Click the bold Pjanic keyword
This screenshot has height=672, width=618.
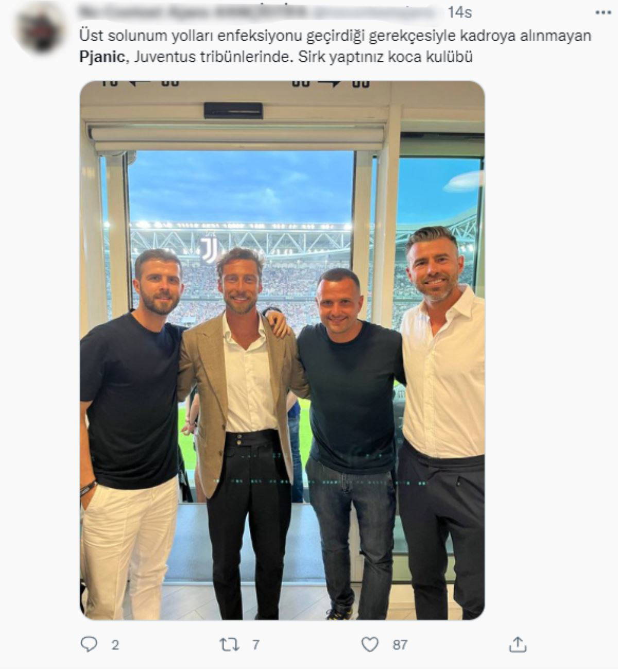[x=101, y=57]
